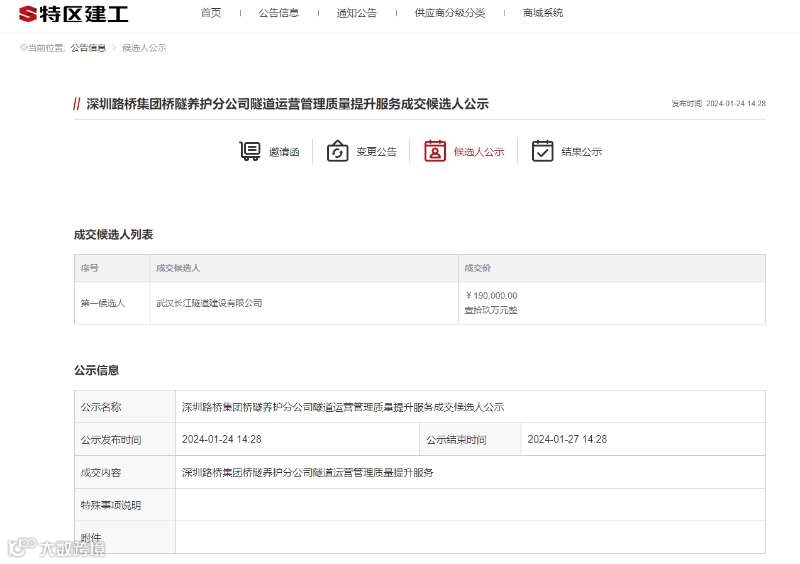Select the page title 深圳路桥集团桥隧养护分公司隧道运营管理质量提升服务成交候选人公示
The image size is (800, 564).
[288, 104]
